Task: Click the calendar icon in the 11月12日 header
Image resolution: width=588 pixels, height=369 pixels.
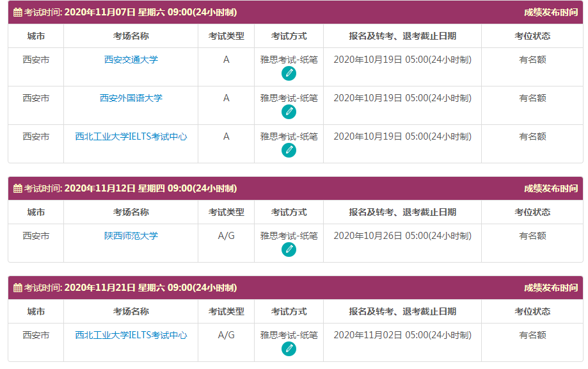Action: click(18, 188)
